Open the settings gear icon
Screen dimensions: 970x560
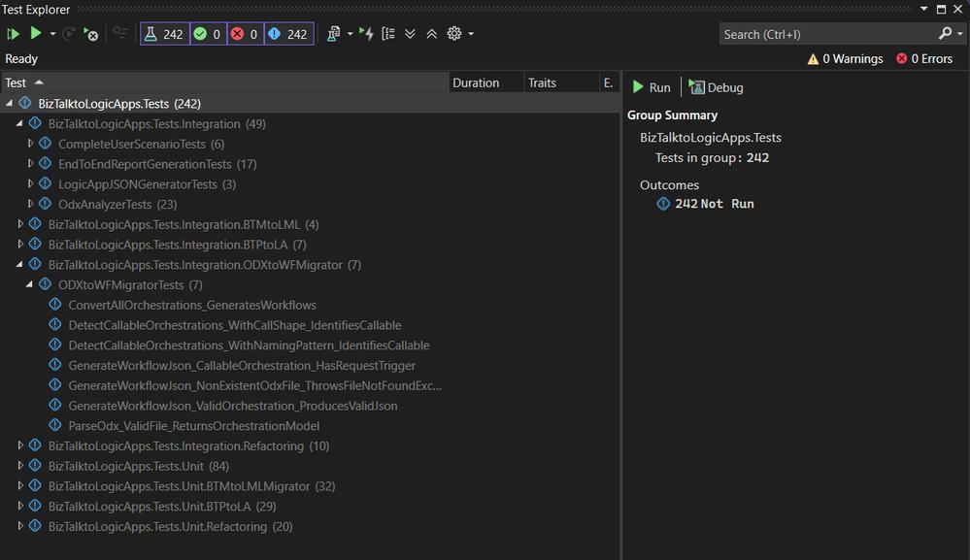point(454,33)
